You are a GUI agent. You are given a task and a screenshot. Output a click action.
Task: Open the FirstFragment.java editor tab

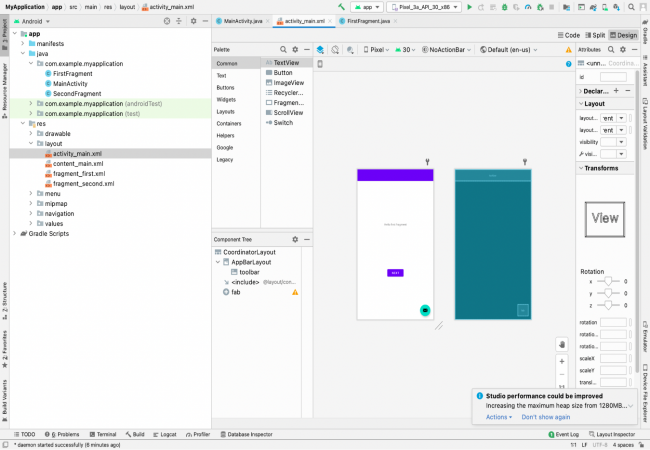point(371,20)
